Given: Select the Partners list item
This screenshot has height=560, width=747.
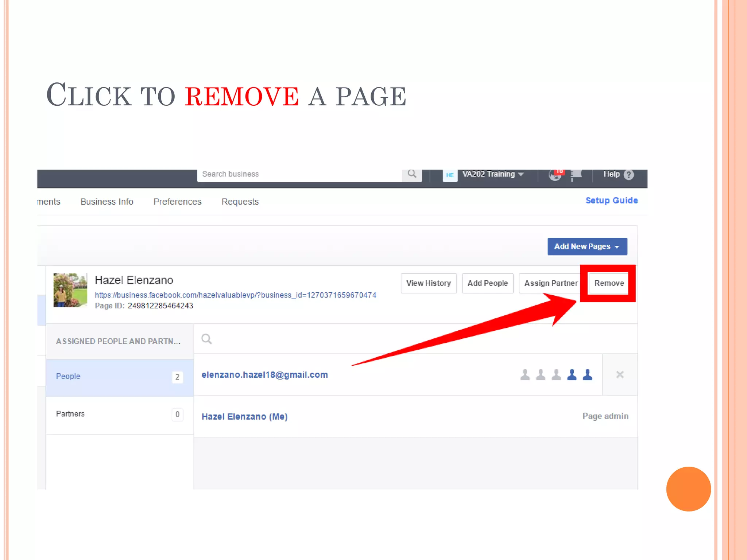Looking at the screenshot, I should 120,415.
